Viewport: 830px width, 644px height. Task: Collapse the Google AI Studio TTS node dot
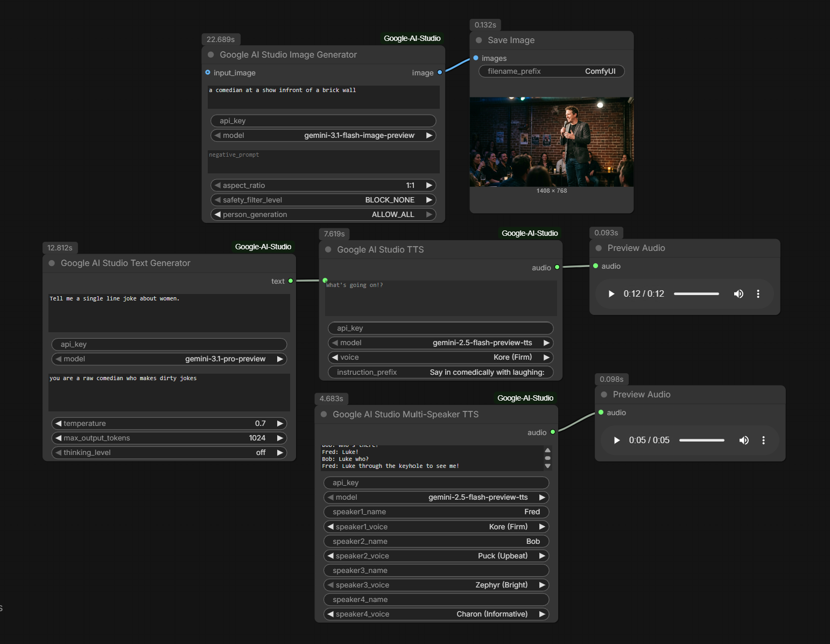pyautogui.click(x=328, y=250)
